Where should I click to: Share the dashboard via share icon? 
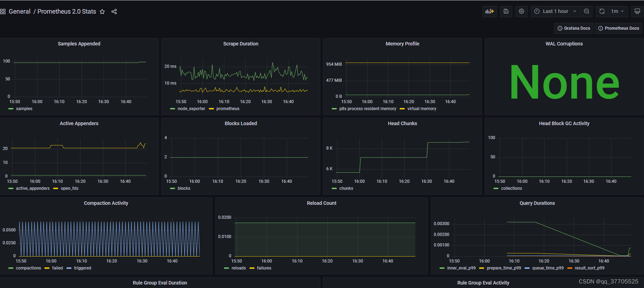[x=114, y=12]
